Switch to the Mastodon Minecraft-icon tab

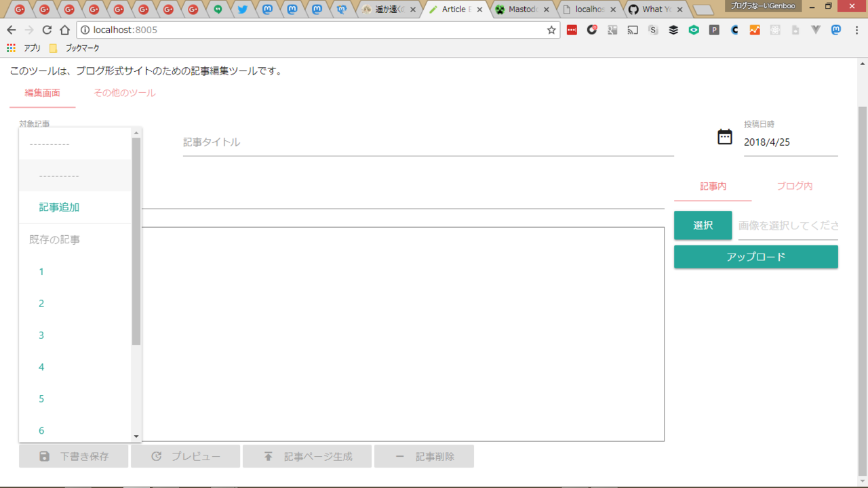523,9
